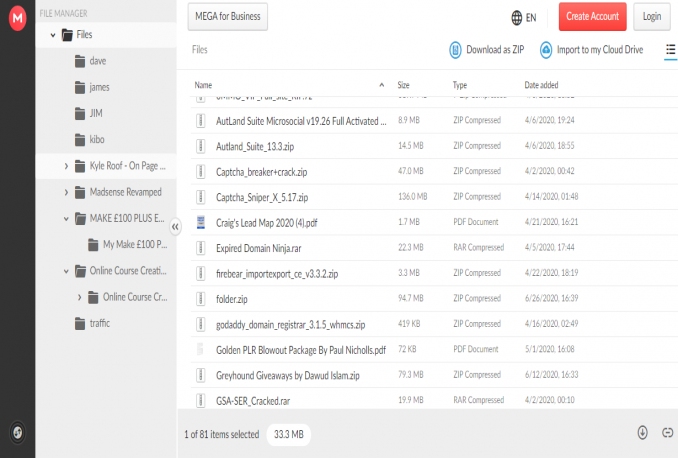
Task: Click the MEGA logo icon
Action: click(17, 17)
